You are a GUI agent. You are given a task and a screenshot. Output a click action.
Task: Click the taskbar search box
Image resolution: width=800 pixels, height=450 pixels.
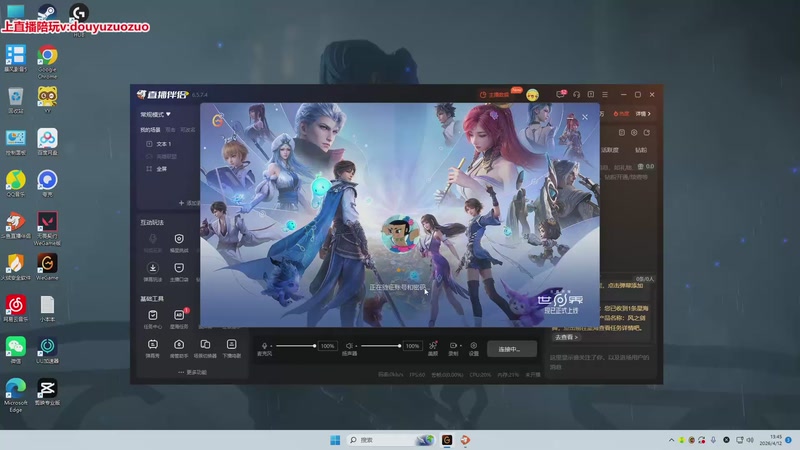pyautogui.click(x=391, y=440)
